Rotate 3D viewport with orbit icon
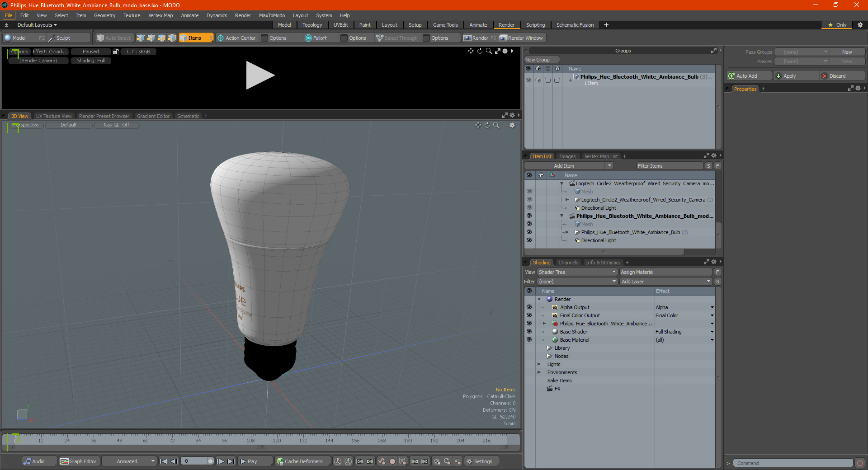The image size is (868, 470). (487, 125)
